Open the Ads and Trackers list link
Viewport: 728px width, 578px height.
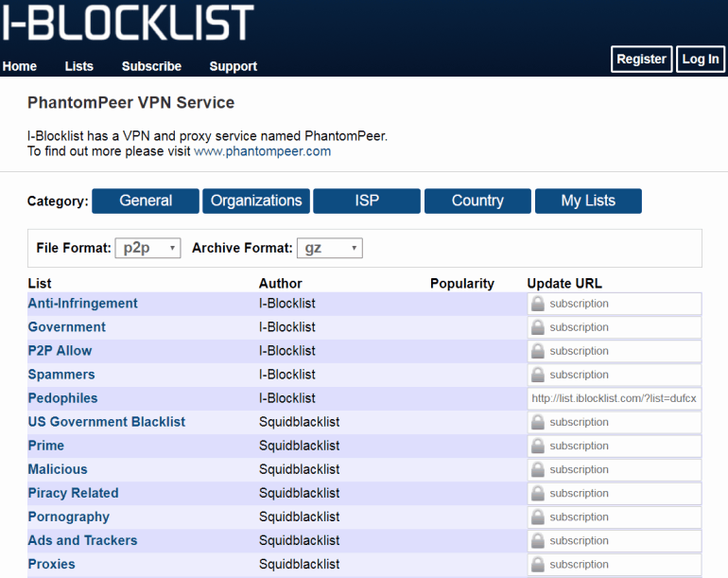(x=82, y=540)
